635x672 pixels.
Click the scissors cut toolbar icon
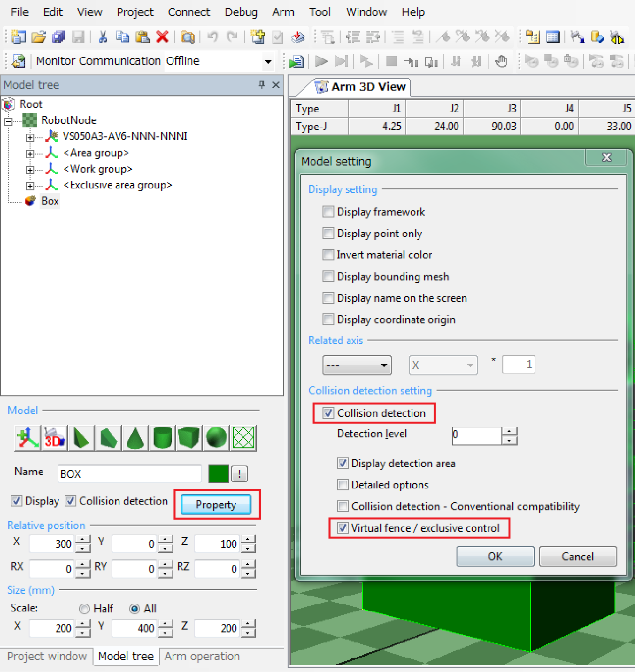[103, 37]
